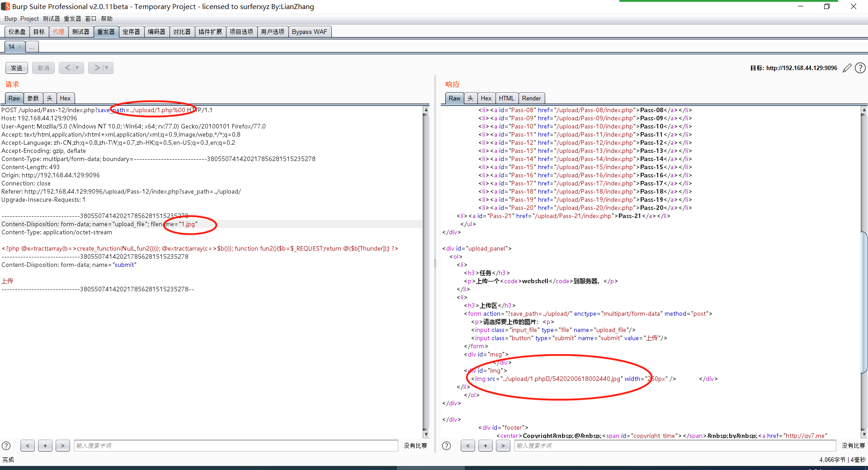Switch to the 项目选项 tab

241,32
